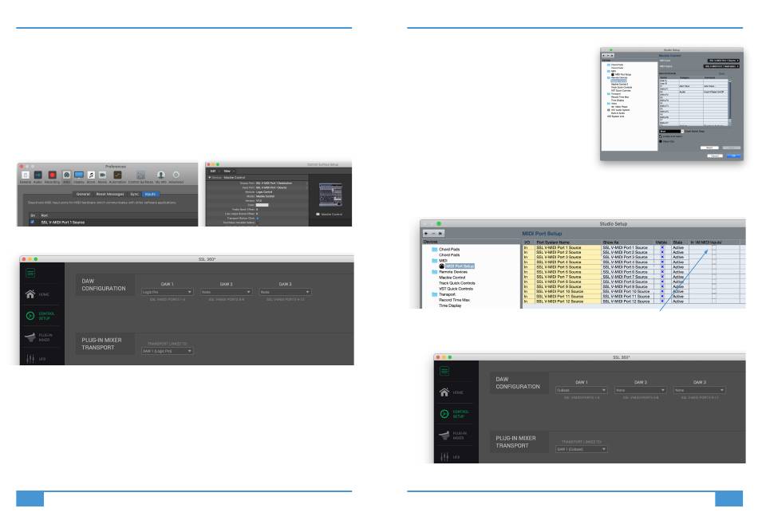The image size is (758, 532).
Task: Click OK in the Mackie Control Studio Setup window
Action: click(733, 156)
